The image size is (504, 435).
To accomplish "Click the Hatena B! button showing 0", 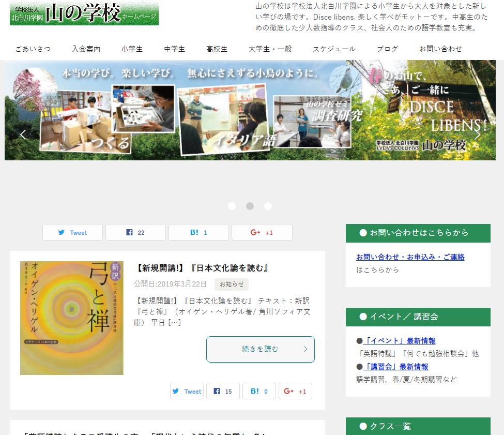I will (x=259, y=391).
